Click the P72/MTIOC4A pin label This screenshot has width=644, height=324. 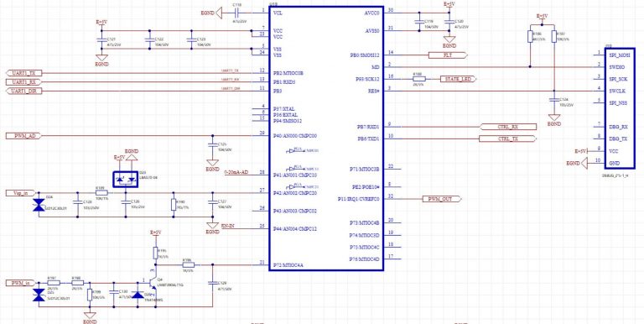coord(288,265)
